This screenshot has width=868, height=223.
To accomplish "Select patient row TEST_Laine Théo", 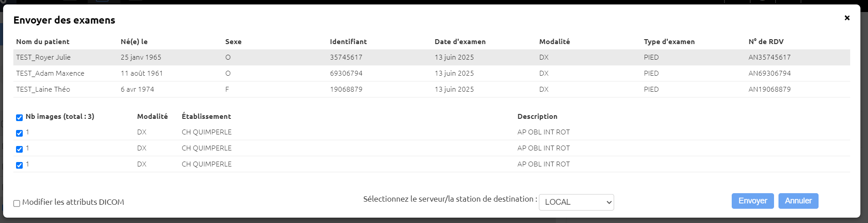I will (432, 89).
